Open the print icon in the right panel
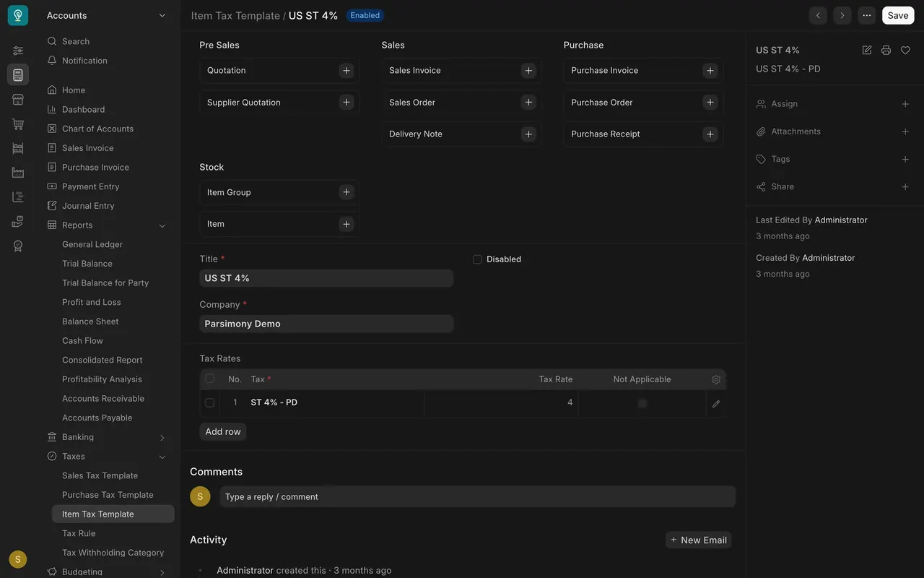Screen dimensions: 924x578 886,50
